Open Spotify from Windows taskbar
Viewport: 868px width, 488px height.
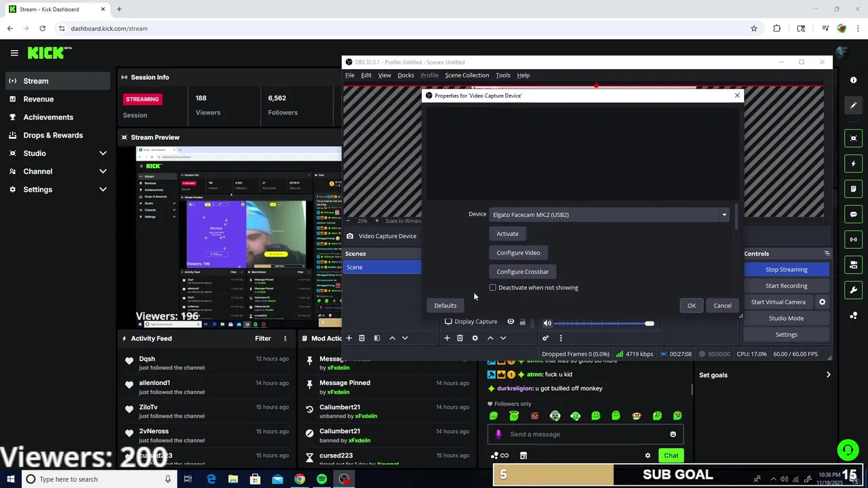(x=321, y=479)
